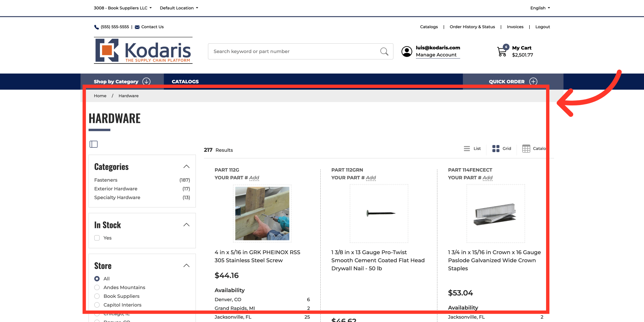The image size is (644, 322).
Task: Go to Home breadcrumb
Action: point(100,96)
